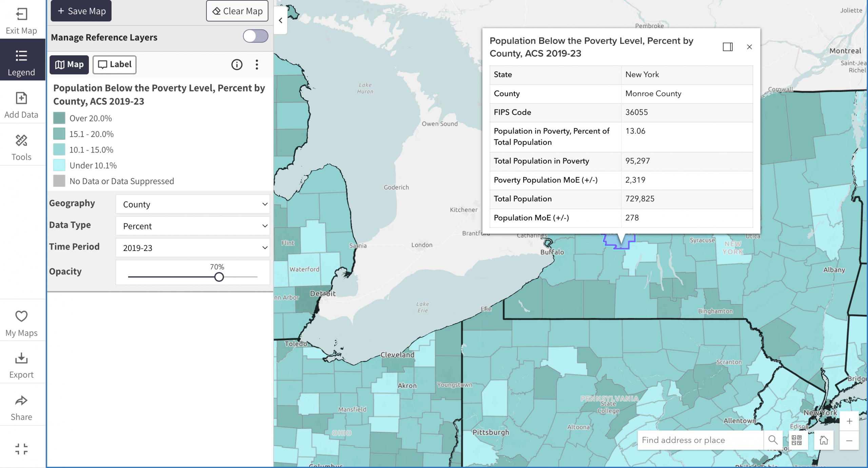Click the Akron label on the map
The width and height of the screenshot is (868, 468).
tap(407, 386)
